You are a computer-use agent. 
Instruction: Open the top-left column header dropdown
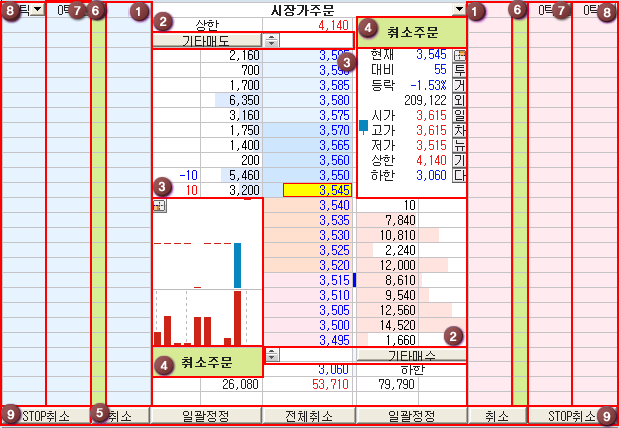(36, 9)
